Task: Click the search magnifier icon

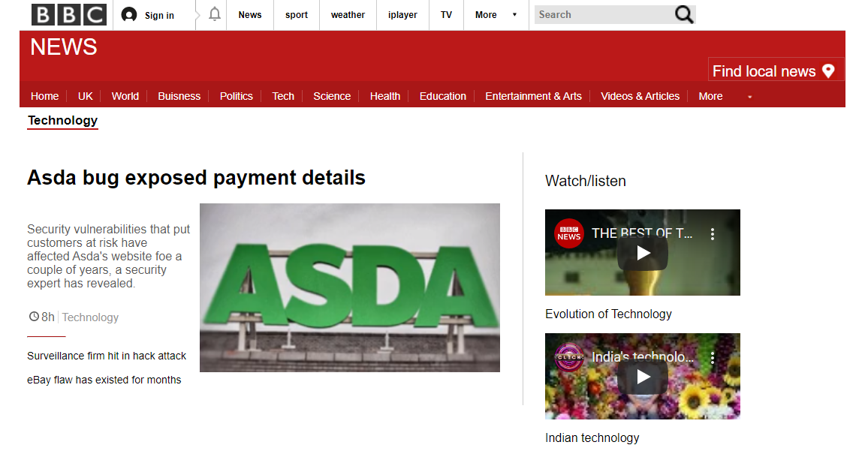Action: (683, 14)
